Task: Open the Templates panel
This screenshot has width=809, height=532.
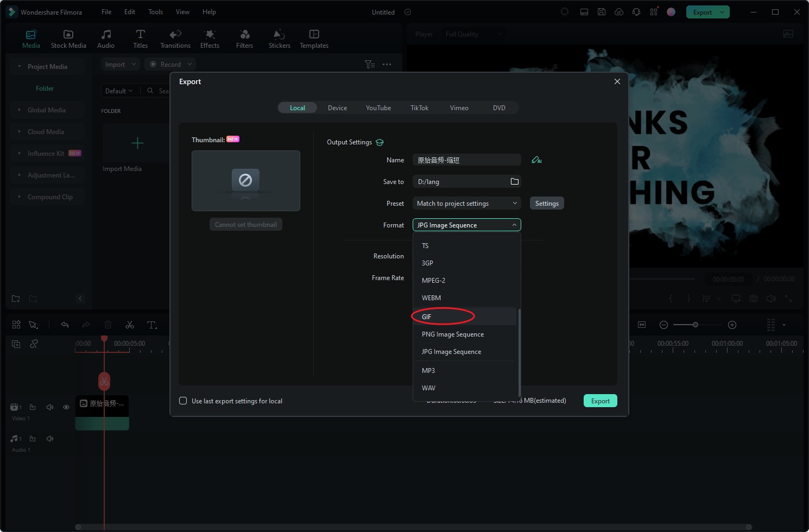Action: 314,39
